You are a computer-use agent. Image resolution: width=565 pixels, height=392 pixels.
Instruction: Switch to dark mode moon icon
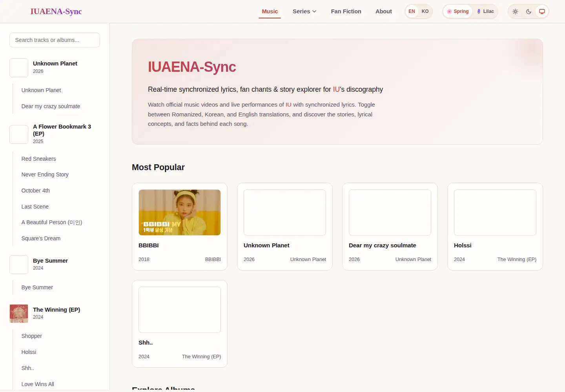(x=529, y=11)
